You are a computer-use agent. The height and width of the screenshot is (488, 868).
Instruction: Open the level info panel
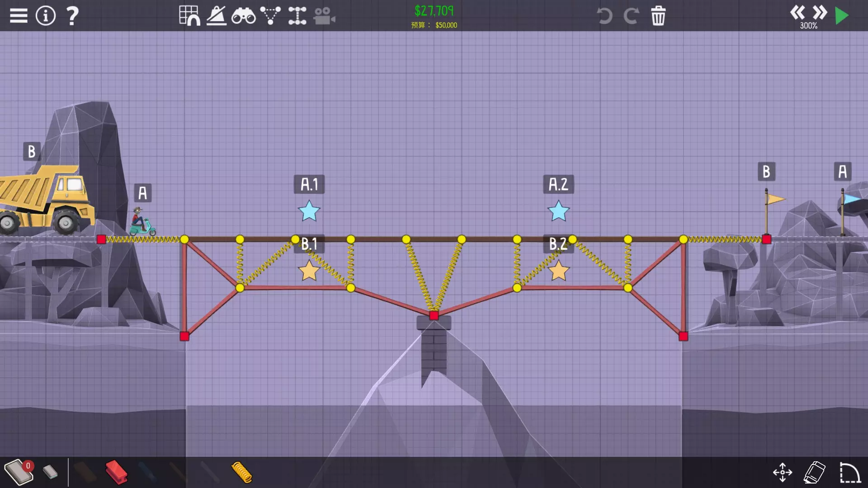(x=46, y=16)
